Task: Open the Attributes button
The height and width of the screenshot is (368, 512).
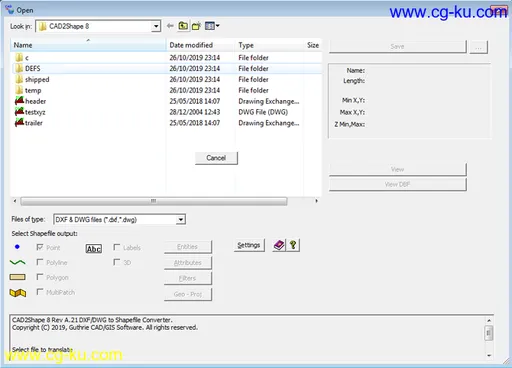Action: click(x=187, y=262)
